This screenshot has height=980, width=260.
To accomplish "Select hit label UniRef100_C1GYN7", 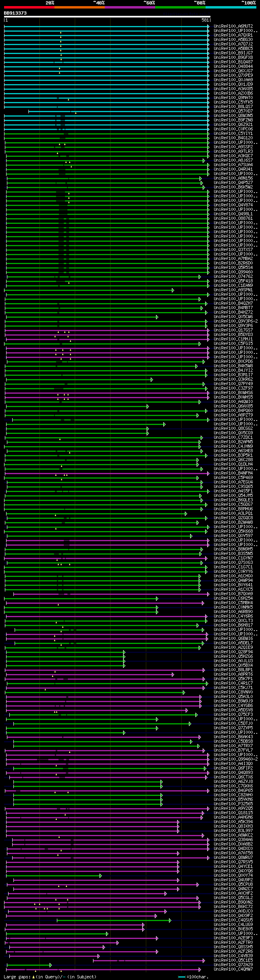I will 233,558.
